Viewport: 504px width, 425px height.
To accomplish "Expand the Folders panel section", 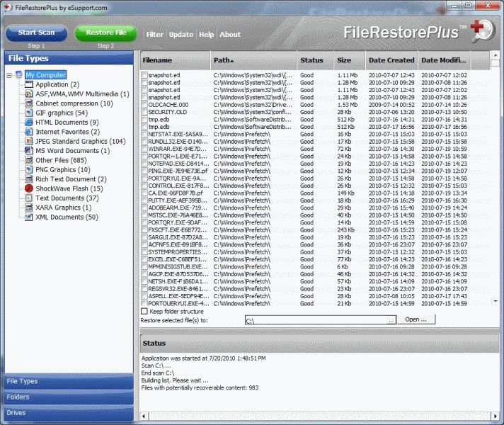I will pos(67,397).
